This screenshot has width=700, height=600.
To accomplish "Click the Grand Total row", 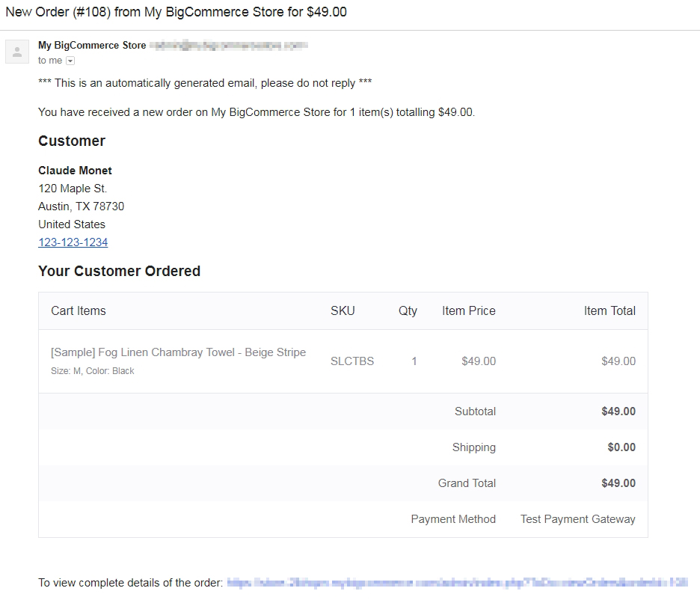I will point(467,483).
